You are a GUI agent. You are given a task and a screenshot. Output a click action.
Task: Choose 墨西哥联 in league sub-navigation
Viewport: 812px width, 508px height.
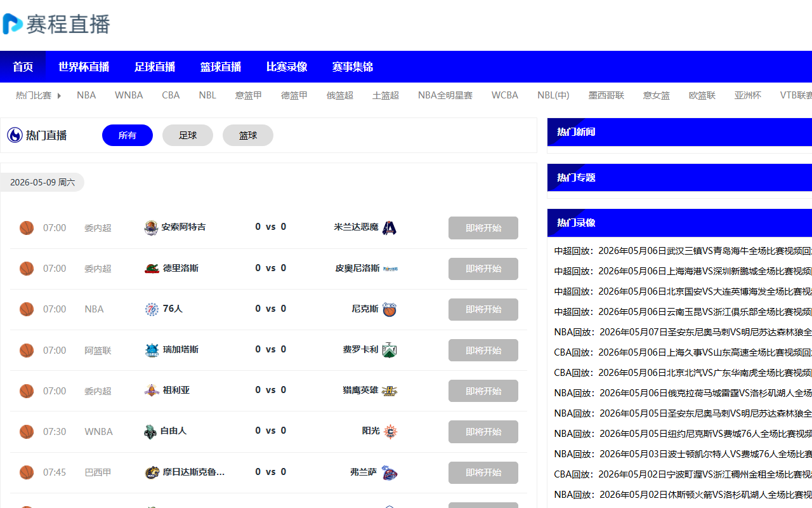point(606,95)
